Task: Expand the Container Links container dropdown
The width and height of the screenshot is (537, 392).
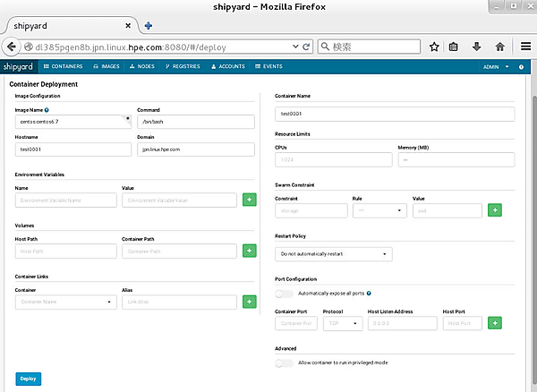Action: [67, 303]
